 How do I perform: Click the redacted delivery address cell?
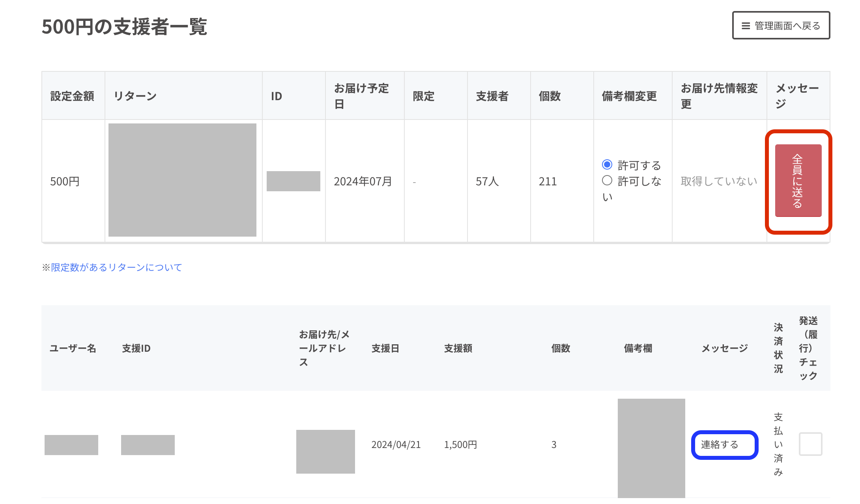pos(325,452)
